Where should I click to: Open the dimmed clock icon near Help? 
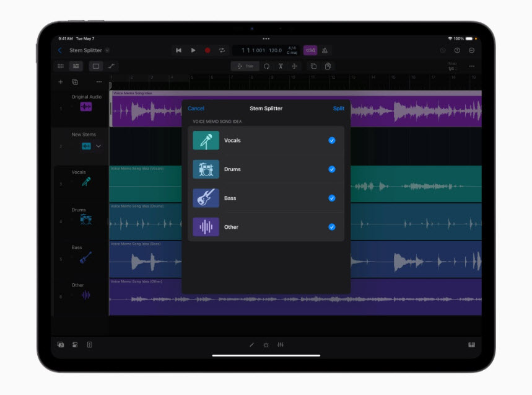[443, 50]
